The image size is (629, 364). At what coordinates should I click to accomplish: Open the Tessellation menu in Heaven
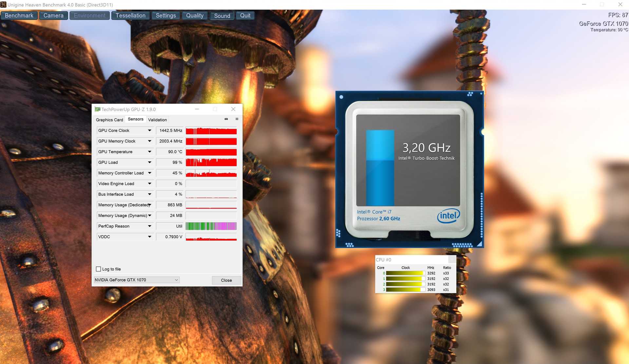(x=130, y=16)
